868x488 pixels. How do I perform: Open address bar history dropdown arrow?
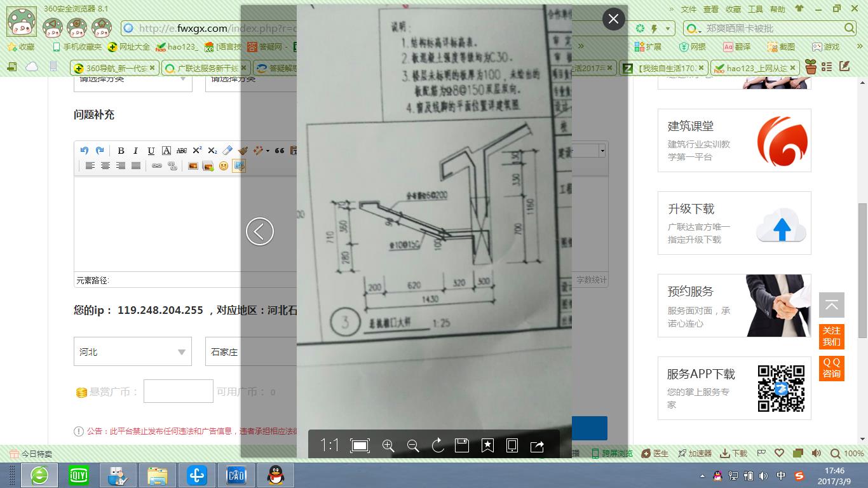(x=667, y=29)
